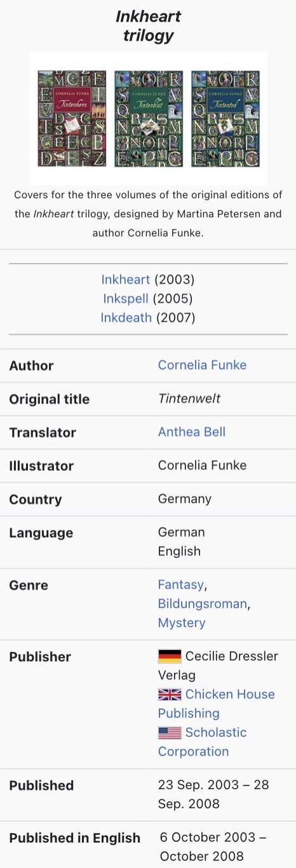
Task: Visit the Cornelia Funke author link
Action: tap(202, 365)
